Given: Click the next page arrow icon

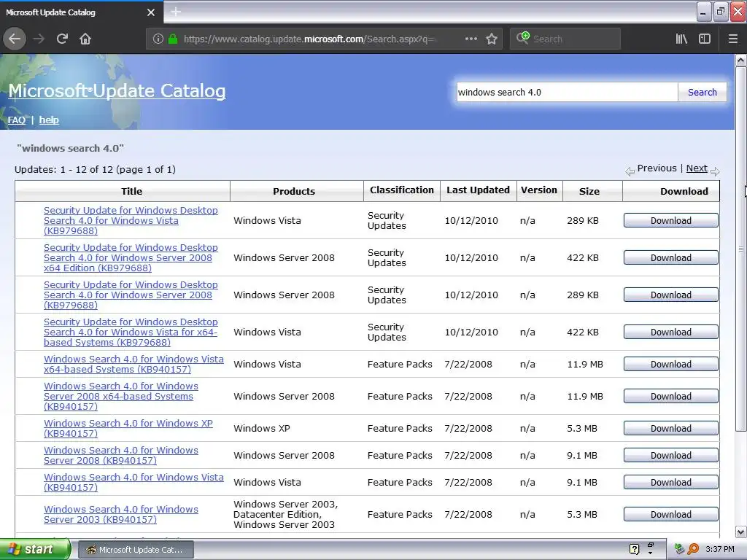Looking at the screenshot, I should tap(715, 171).
